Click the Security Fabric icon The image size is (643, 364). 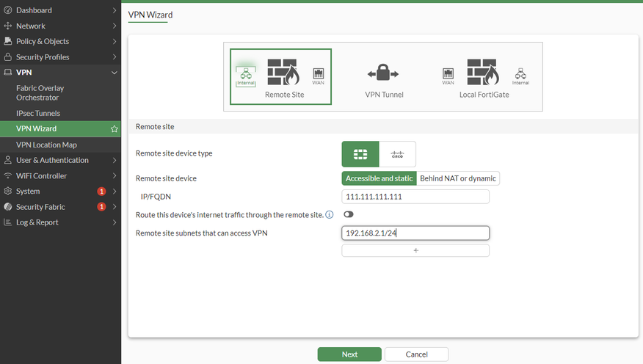click(x=8, y=207)
